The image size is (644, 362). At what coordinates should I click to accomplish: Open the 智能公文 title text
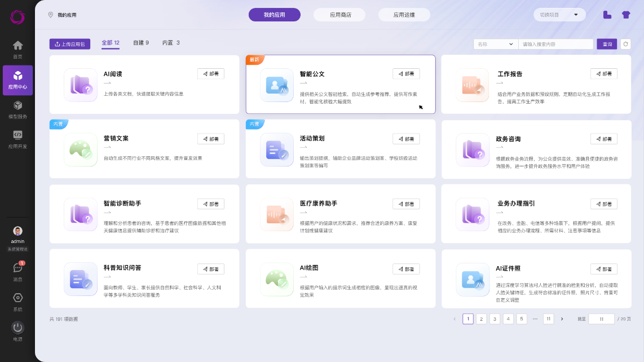point(312,74)
